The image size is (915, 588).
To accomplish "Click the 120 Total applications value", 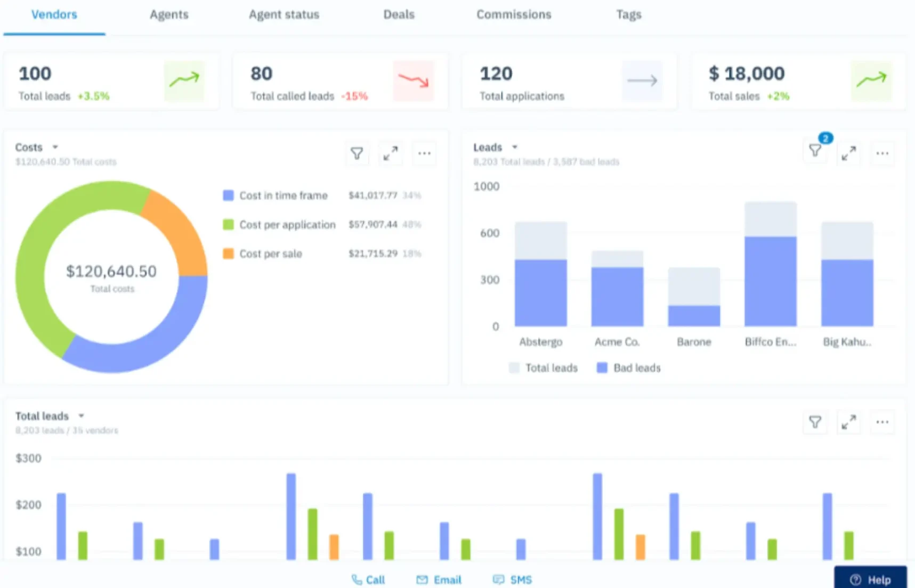I will [x=496, y=73].
